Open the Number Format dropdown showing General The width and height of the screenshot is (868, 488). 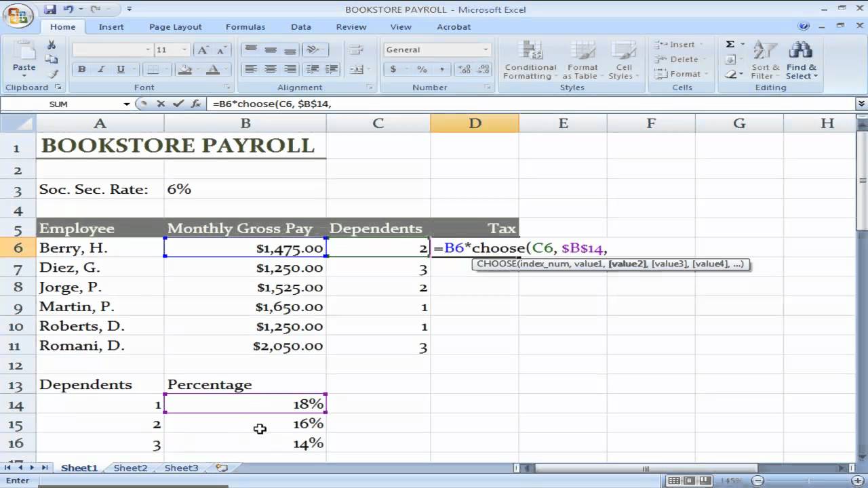(486, 49)
